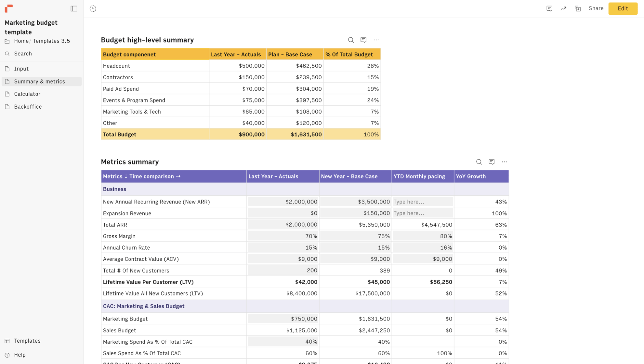Click the more options icon on Metrics summary

[x=504, y=161]
